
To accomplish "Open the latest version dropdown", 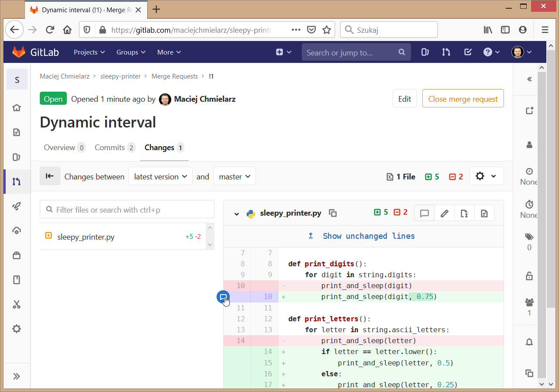I will (160, 176).
